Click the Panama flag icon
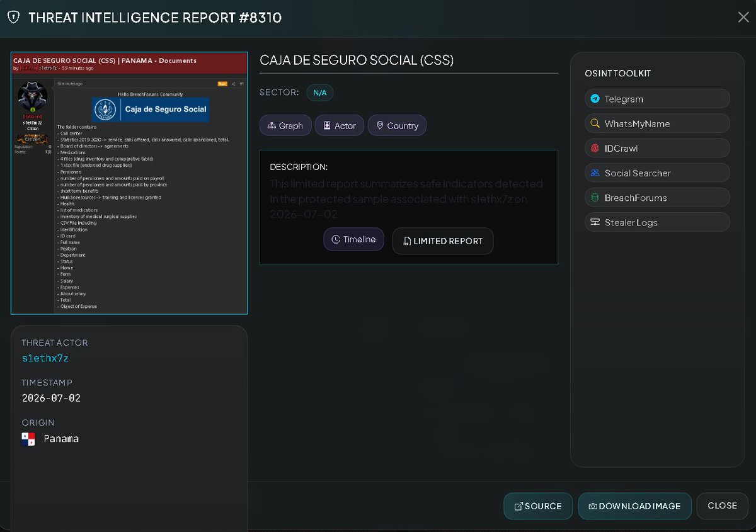Viewport: 756px width, 532px height. (28, 439)
